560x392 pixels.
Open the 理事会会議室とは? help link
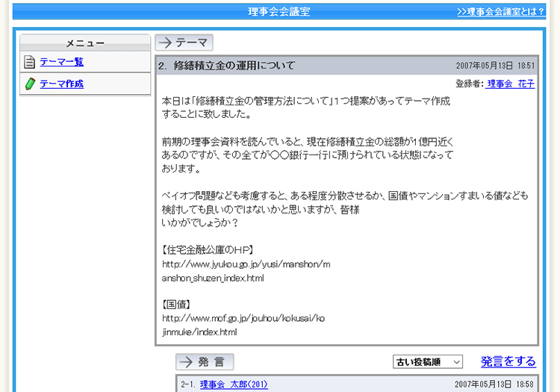pos(500,12)
